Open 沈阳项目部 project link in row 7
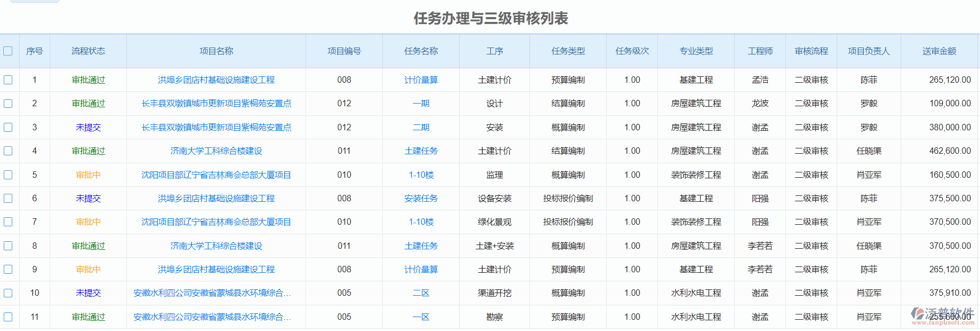 pyautogui.click(x=216, y=222)
